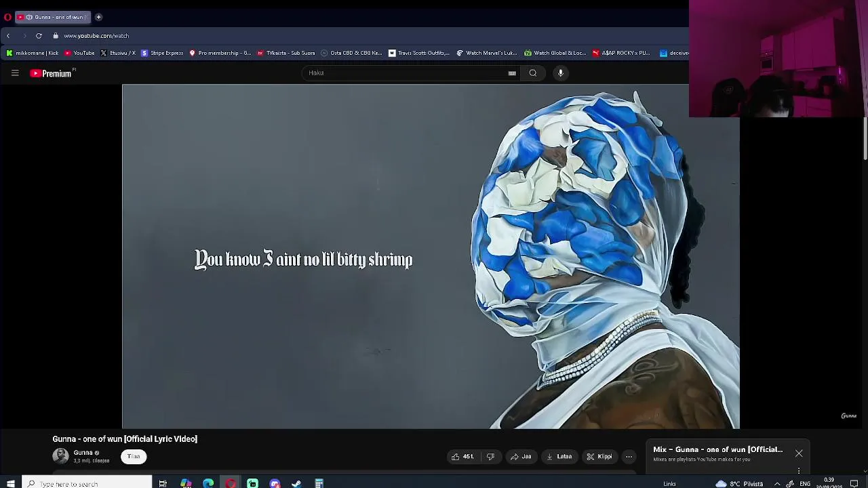Open the Pro membership bookmark
Viewport: 868px width, 488px height.
pos(220,53)
